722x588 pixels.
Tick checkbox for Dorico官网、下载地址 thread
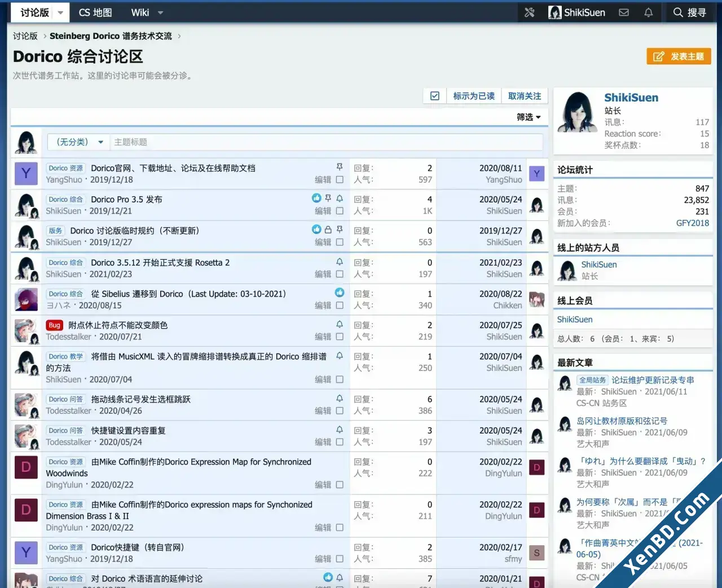click(x=340, y=180)
